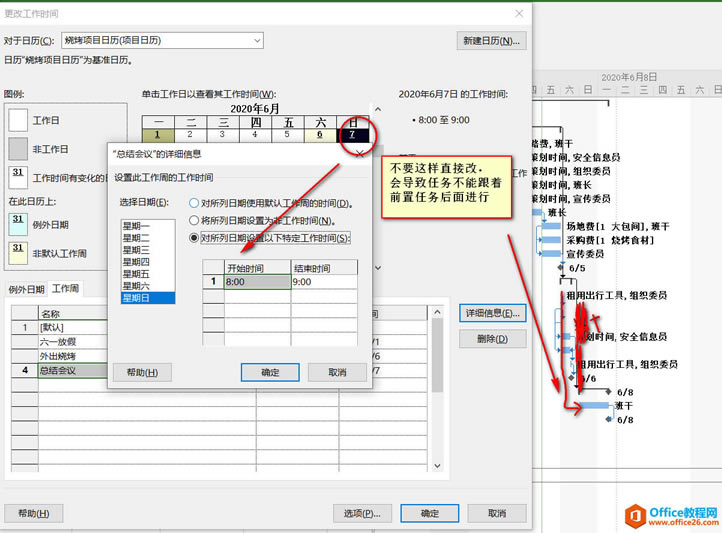Close the 总结会议 details dialog
This screenshot has width=722, height=533.
360,154
